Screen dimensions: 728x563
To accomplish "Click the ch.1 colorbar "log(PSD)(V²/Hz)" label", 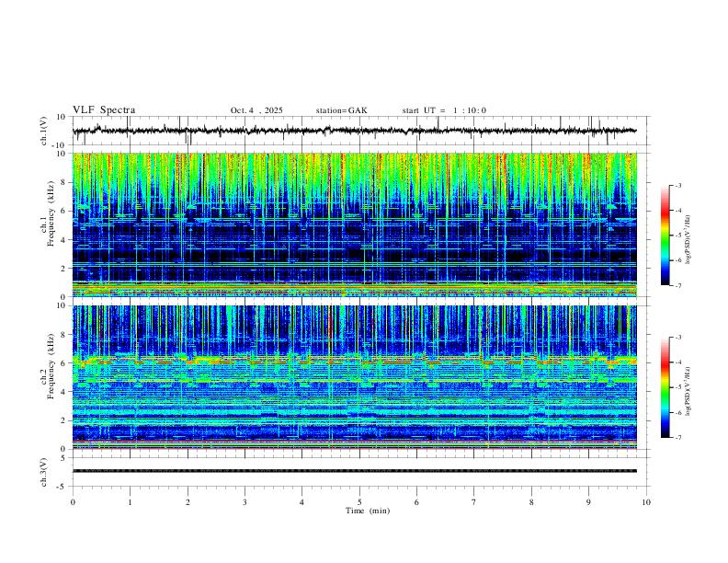I will (688, 240).
